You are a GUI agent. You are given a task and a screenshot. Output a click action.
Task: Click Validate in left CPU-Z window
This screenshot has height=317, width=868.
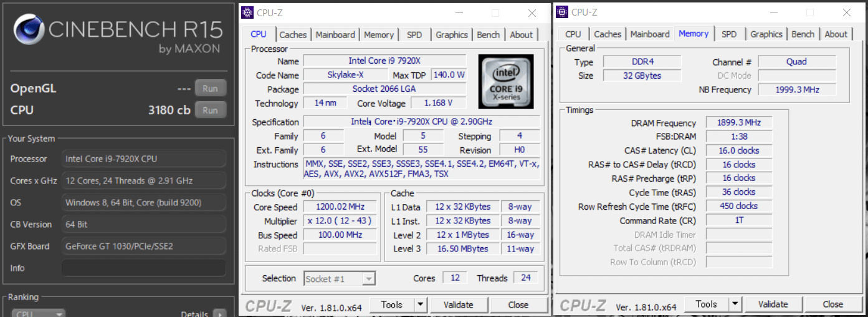click(x=459, y=305)
